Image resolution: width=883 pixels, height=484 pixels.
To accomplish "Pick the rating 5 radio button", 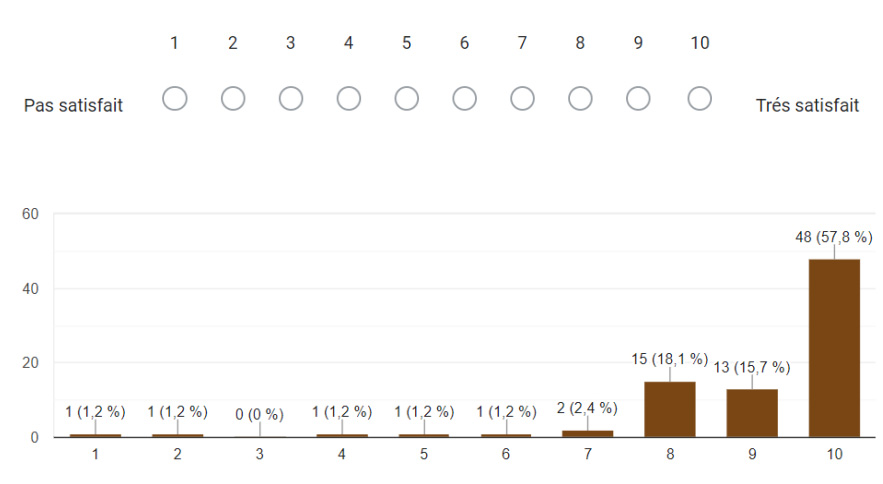I will point(407,99).
